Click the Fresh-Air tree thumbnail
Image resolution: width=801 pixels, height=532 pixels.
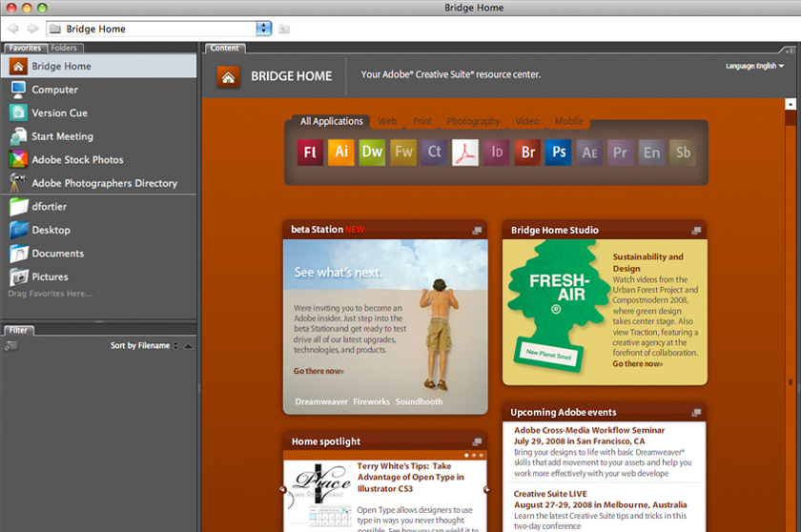(x=557, y=307)
